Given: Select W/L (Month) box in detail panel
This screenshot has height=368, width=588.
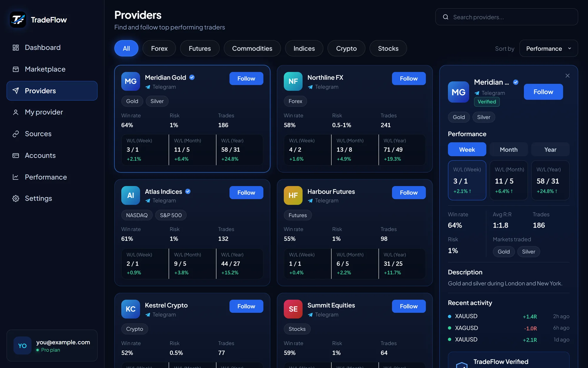Looking at the screenshot, I should tap(509, 180).
